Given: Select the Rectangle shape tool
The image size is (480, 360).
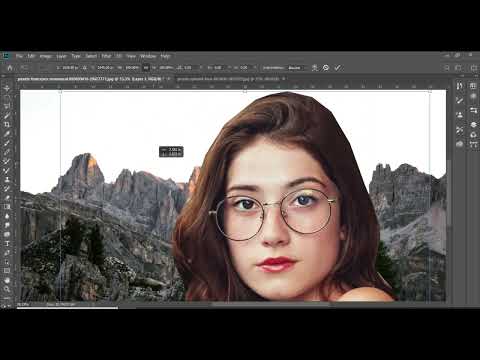Looking at the screenshot, I should [7, 271].
